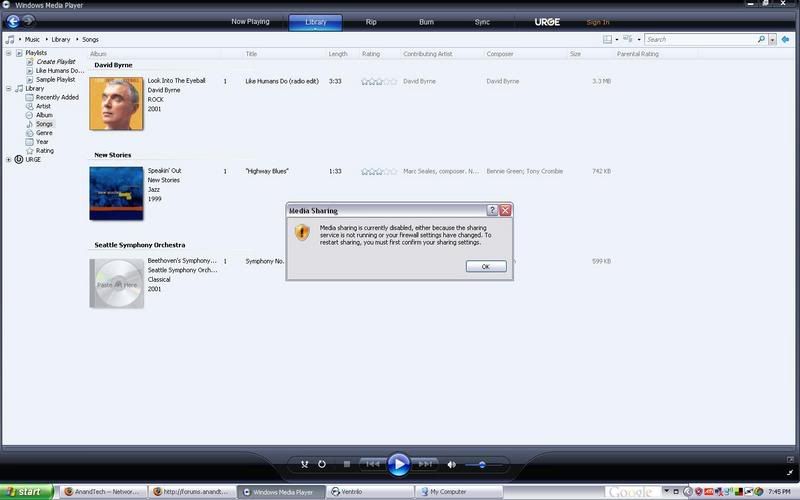Adjust the volume slider handle
The width and height of the screenshot is (800, 500).
click(482, 464)
